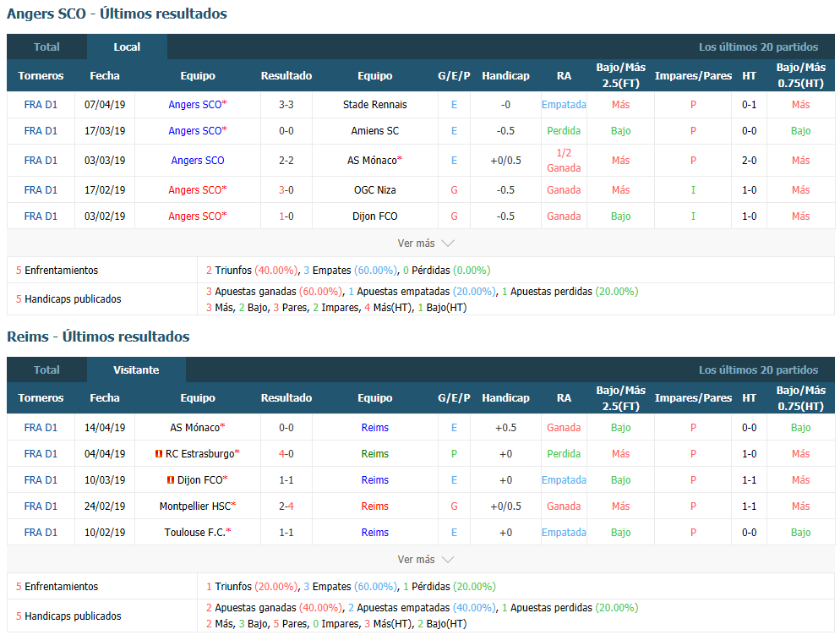Click '1 Triunfos (20.00%)' summary text
This screenshot has width=840, height=635.
[252, 587]
